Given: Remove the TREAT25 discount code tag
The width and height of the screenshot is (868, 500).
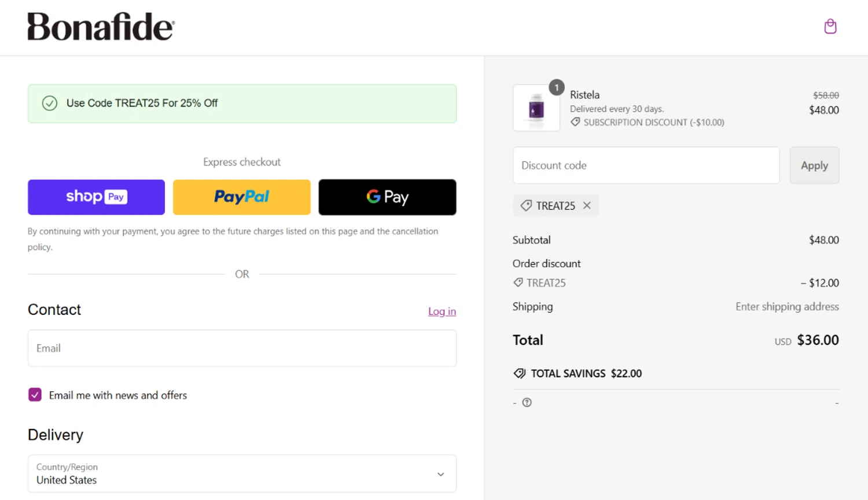Looking at the screenshot, I should click(587, 205).
